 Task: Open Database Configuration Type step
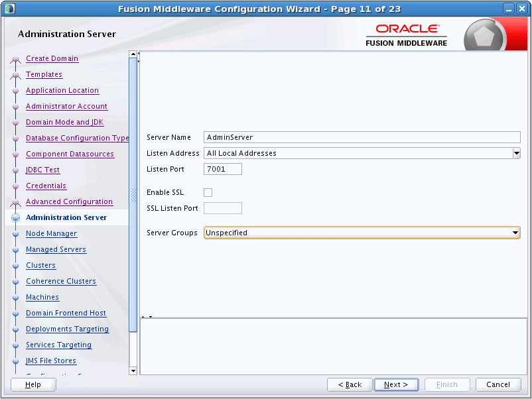78,138
